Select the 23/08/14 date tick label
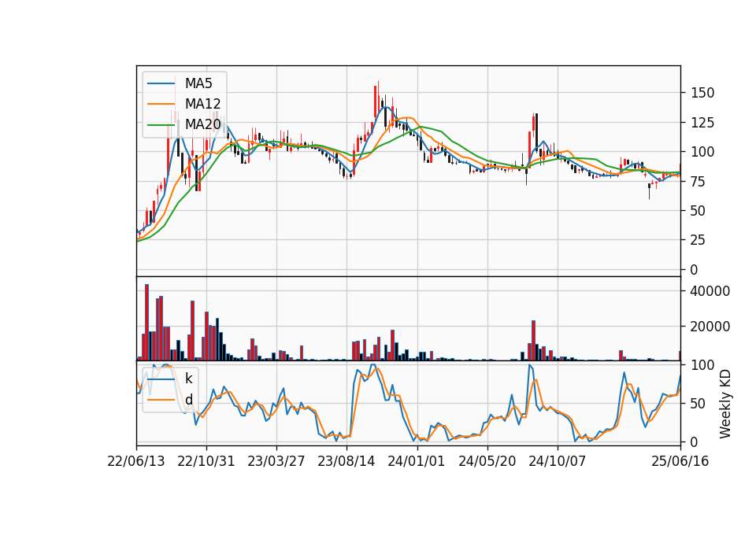The height and width of the screenshot is (543, 756). pyautogui.click(x=346, y=461)
